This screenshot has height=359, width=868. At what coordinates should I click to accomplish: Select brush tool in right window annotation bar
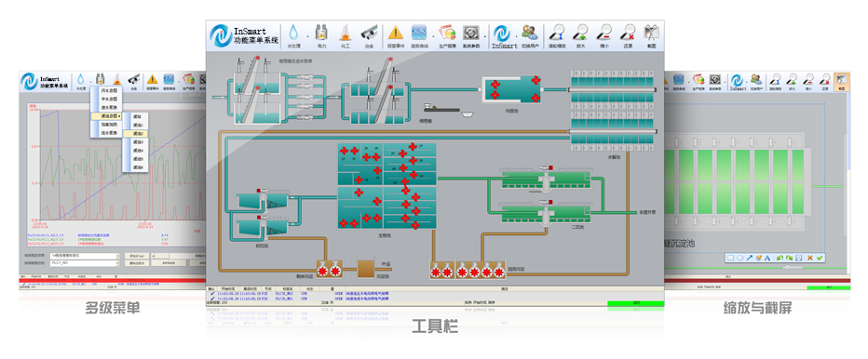(x=759, y=258)
